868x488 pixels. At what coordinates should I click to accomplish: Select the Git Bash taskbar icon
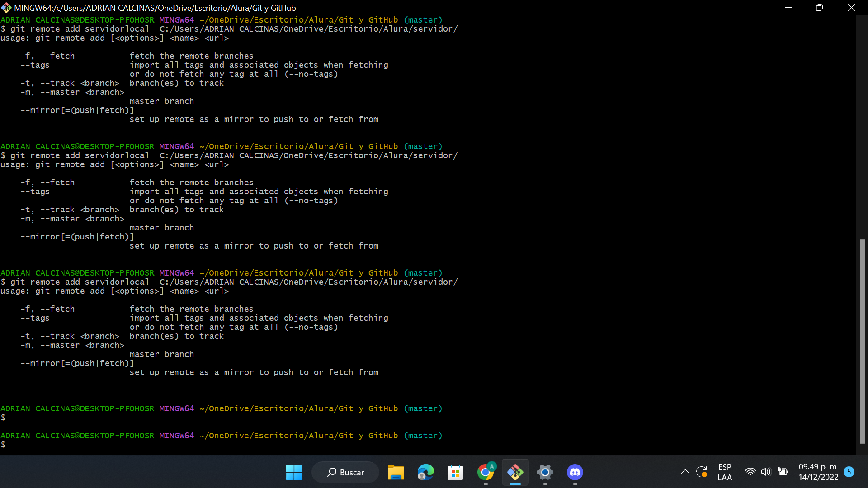coord(515,472)
